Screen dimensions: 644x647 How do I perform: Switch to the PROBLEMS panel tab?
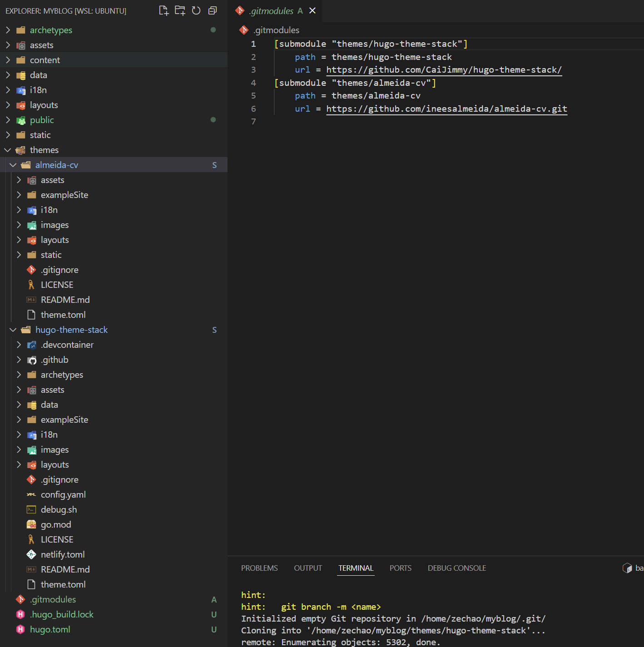(x=259, y=568)
